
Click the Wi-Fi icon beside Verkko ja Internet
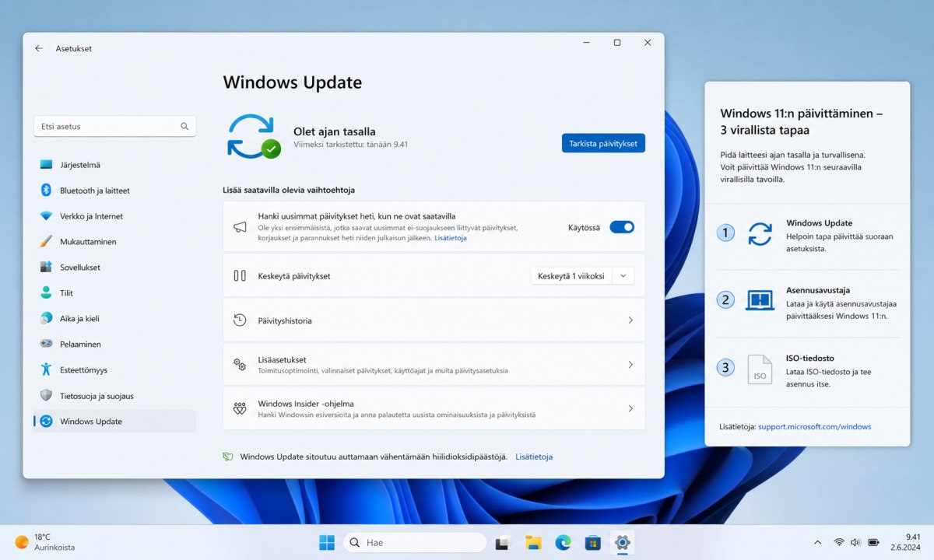coord(46,216)
